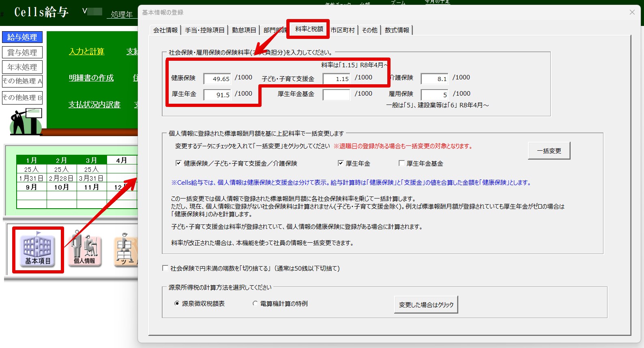Image resolution: width=644 pixels, height=348 pixels.
Task: Open the 個人情報 people icon
Action: pos(84,248)
